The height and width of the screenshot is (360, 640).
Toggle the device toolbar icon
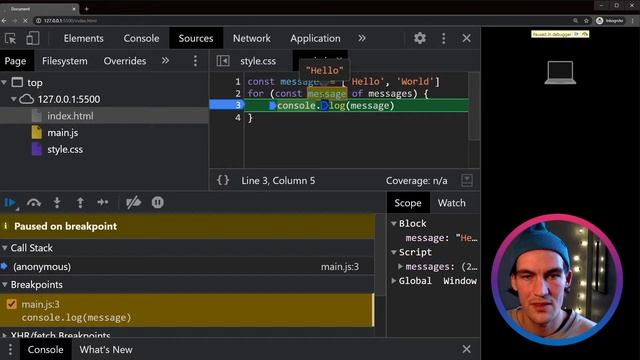32,38
